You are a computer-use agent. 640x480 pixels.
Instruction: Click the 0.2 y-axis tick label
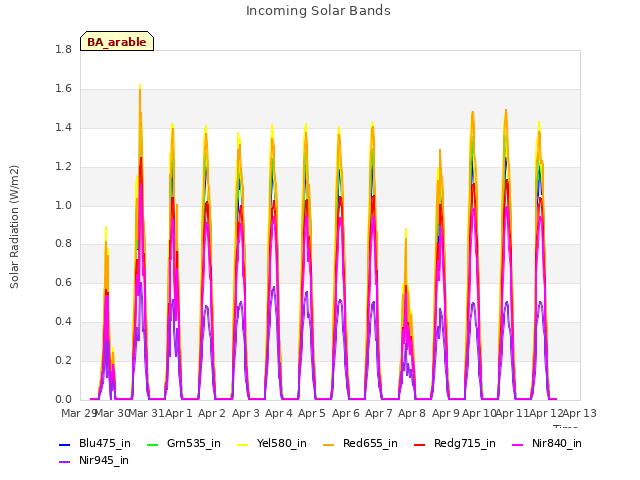coord(63,360)
